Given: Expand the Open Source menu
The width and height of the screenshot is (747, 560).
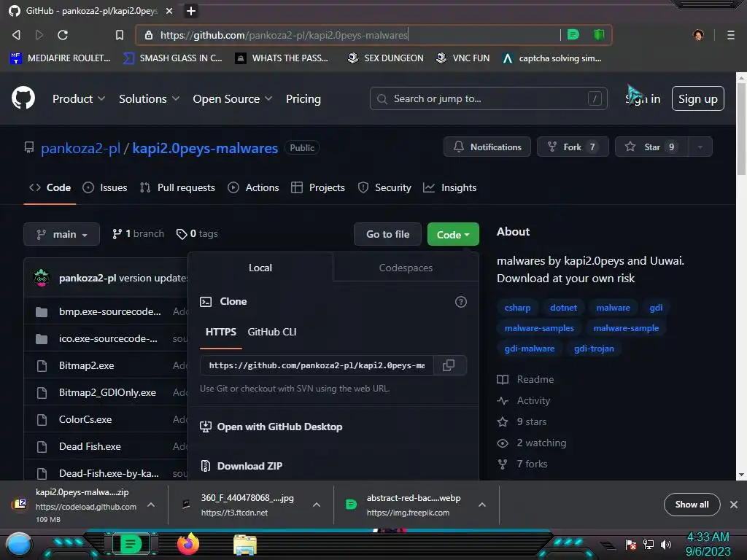Looking at the screenshot, I should [x=233, y=98].
